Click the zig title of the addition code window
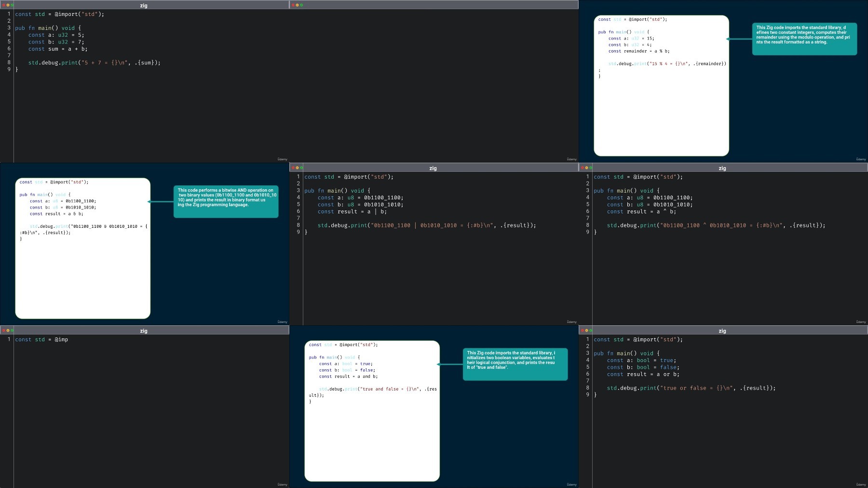Image resolution: width=868 pixels, height=488 pixels. (144, 5)
